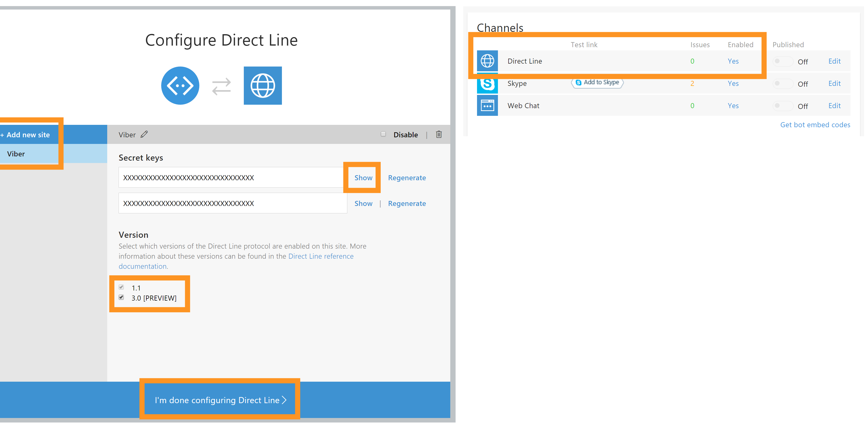The width and height of the screenshot is (868, 427).
Task: Toggle the 3.0 [PREVIEW] version checkbox
Action: click(121, 297)
